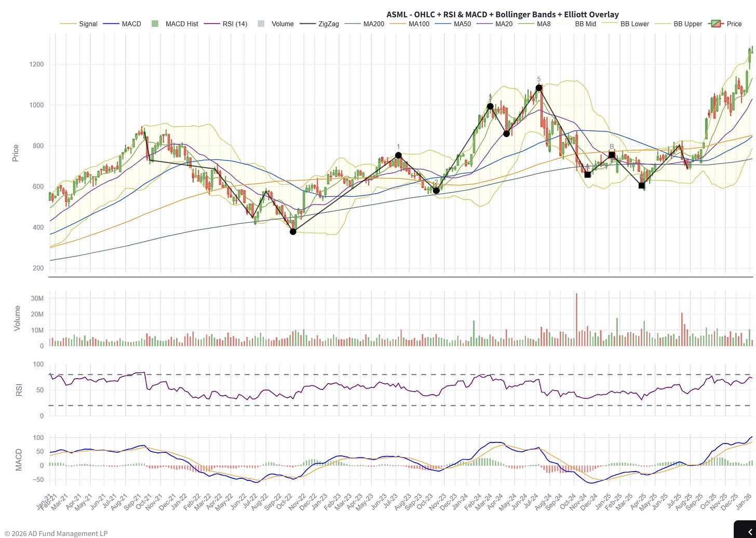This screenshot has width=756, height=538.
Task: Toggle MA20 legend entry
Action: (494, 24)
